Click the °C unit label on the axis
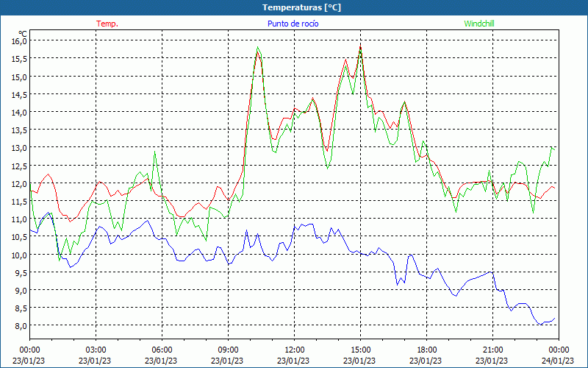 point(23,34)
